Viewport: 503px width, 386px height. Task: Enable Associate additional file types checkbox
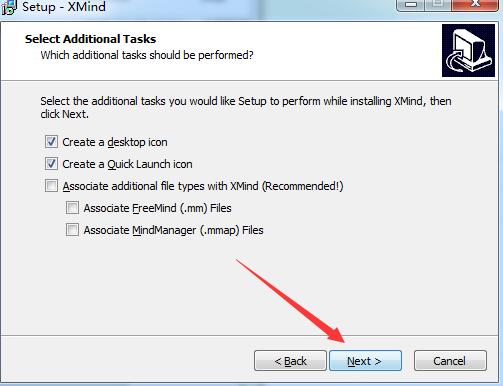[x=51, y=186]
